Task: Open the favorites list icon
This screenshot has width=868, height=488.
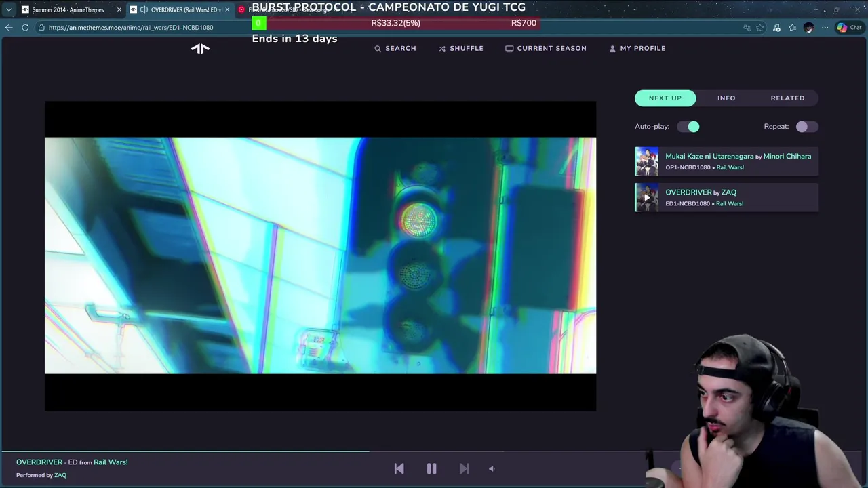Action: tap(792, 28)
